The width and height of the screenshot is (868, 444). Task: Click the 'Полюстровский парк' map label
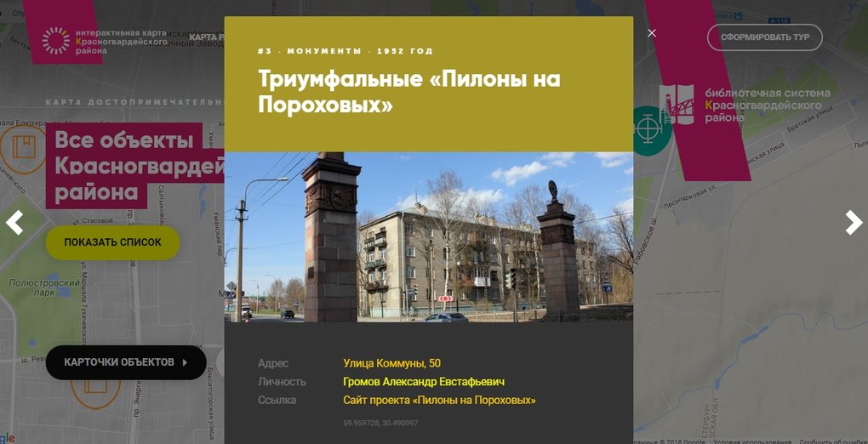tap(43, 287)
